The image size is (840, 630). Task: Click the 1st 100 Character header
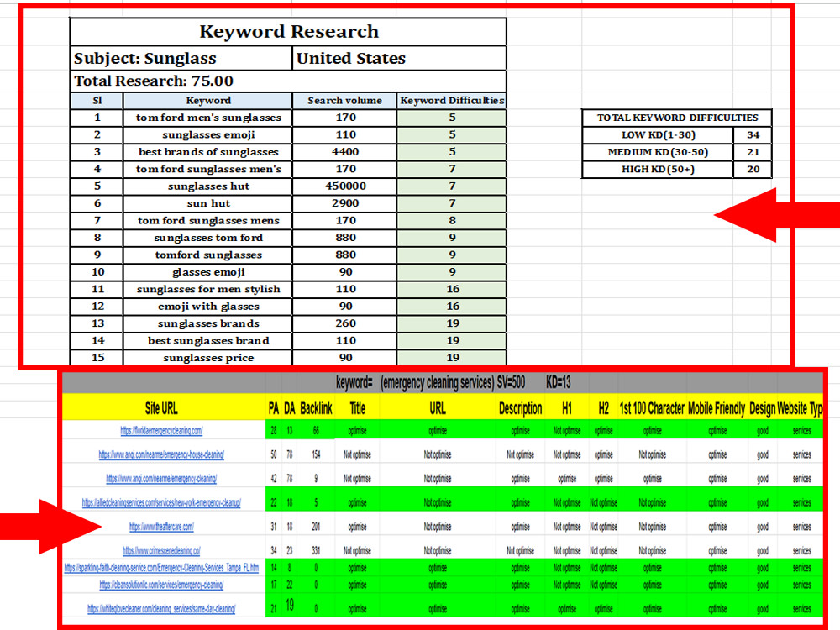[652, 408]
